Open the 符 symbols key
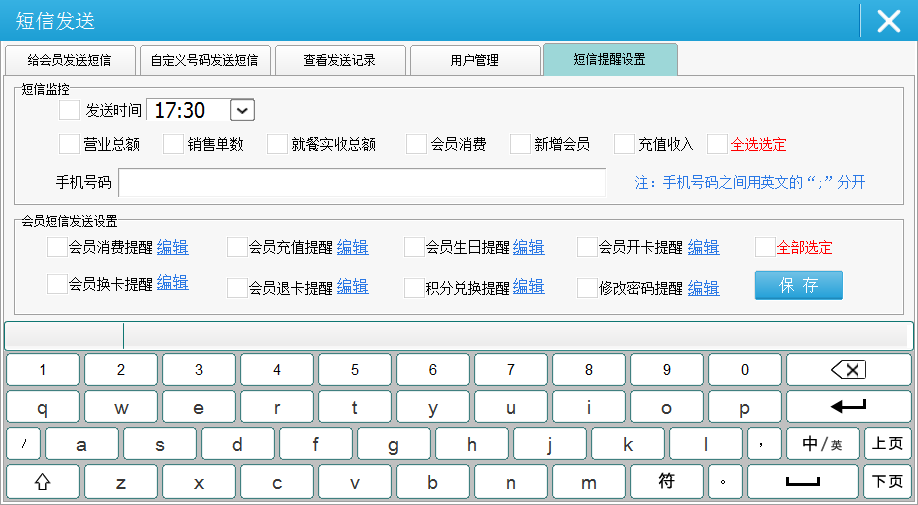 click(x=666, y=482)
